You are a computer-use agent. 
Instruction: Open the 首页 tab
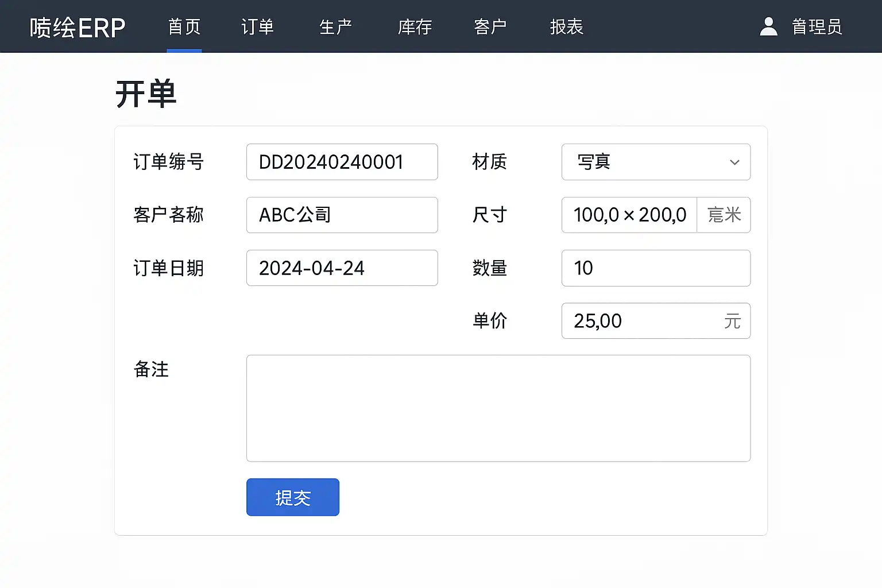tap(184, 27)
